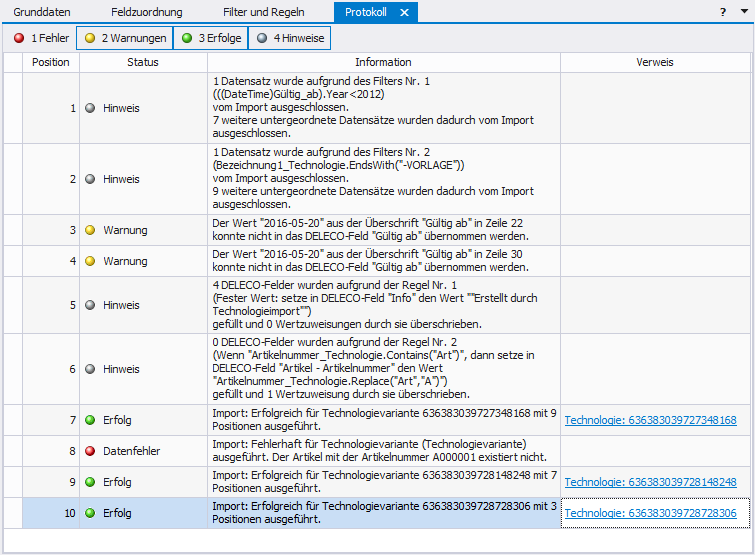
Task: Click the yellow Warnung icon in row 3
Action: point(90,230)
